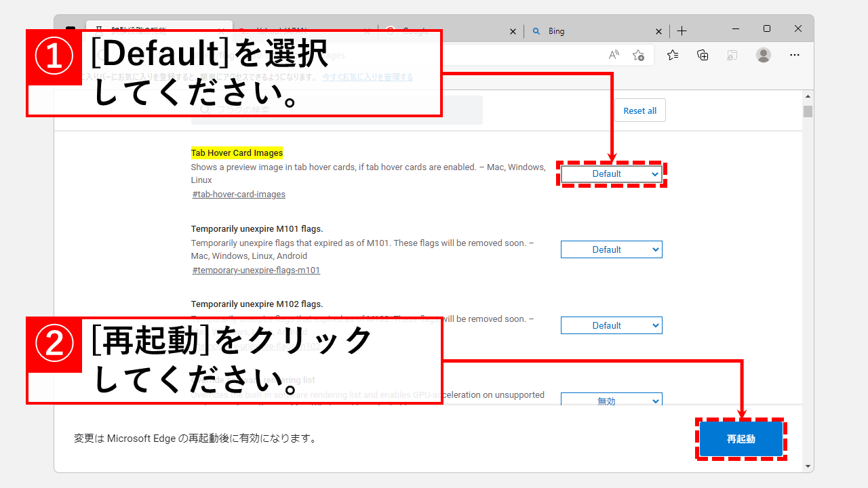
Task: Open the Default dropdown for Tab Hover Card Images
Action: (611, 174)
